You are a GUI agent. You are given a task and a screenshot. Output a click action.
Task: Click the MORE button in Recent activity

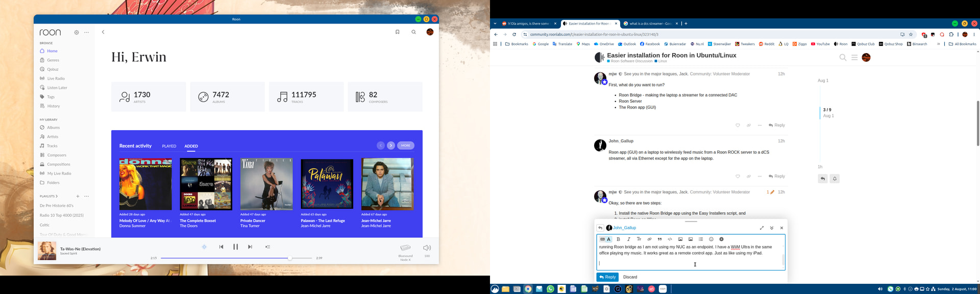(406, 145)
